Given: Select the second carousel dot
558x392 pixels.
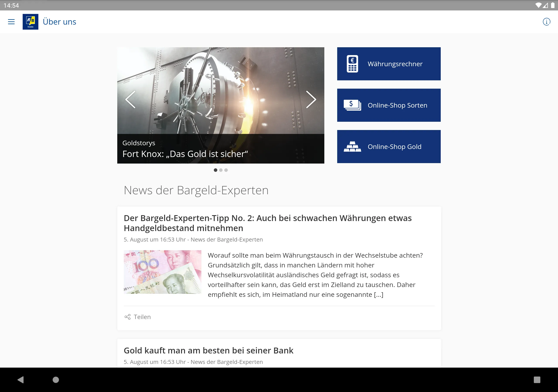Looking at the screenshot, I should pyautogui.click(x=221, y=170).
